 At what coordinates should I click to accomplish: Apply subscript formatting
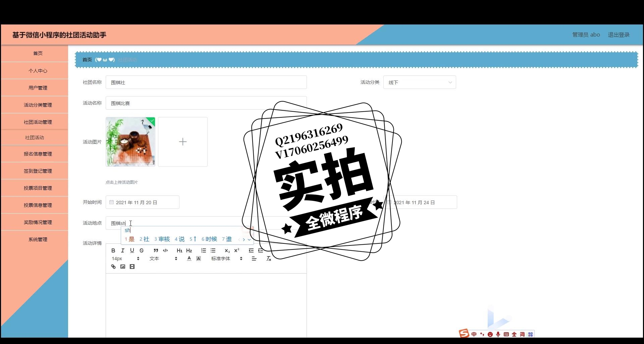(x=227, y=250)
